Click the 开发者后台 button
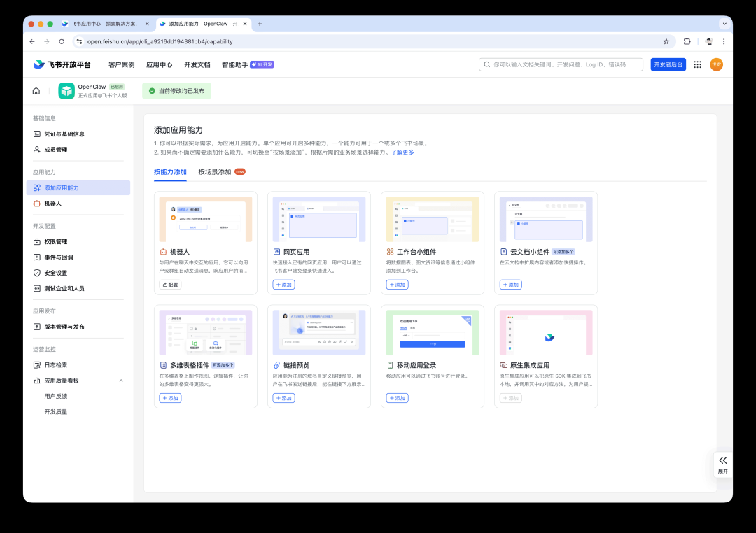The height and width of the screenshot is (533, 756). pyautogui.click(x=668, y=64)
